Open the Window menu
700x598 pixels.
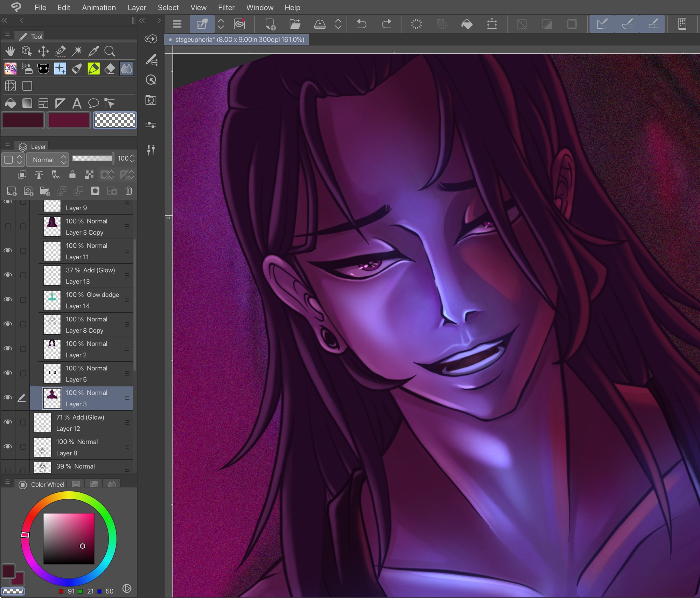260,7
